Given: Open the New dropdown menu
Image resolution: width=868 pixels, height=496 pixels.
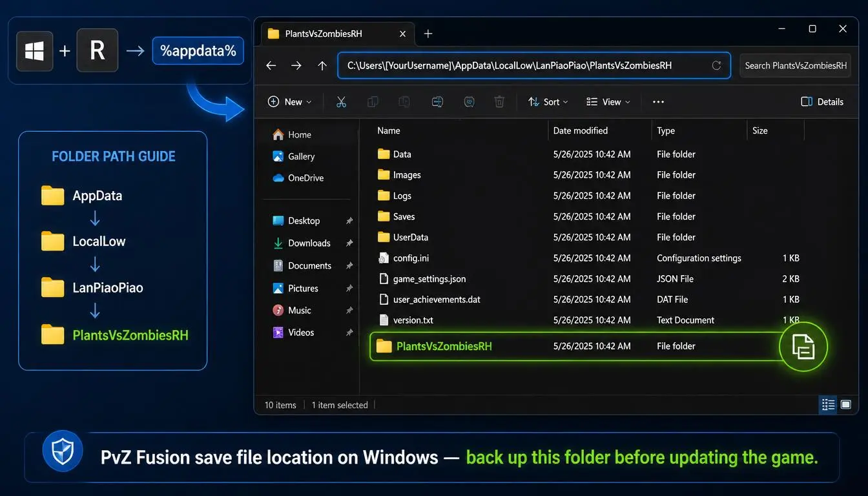Looking at the screenshot, I should pos(290,101).
